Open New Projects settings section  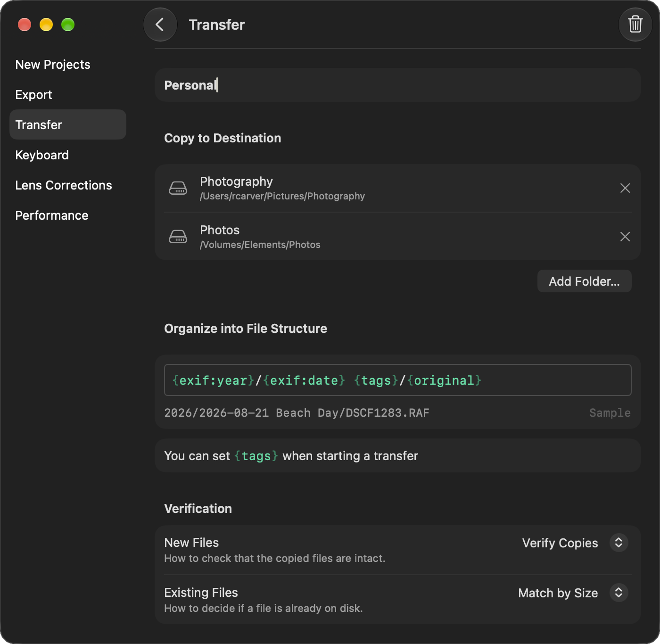[68, 65]
